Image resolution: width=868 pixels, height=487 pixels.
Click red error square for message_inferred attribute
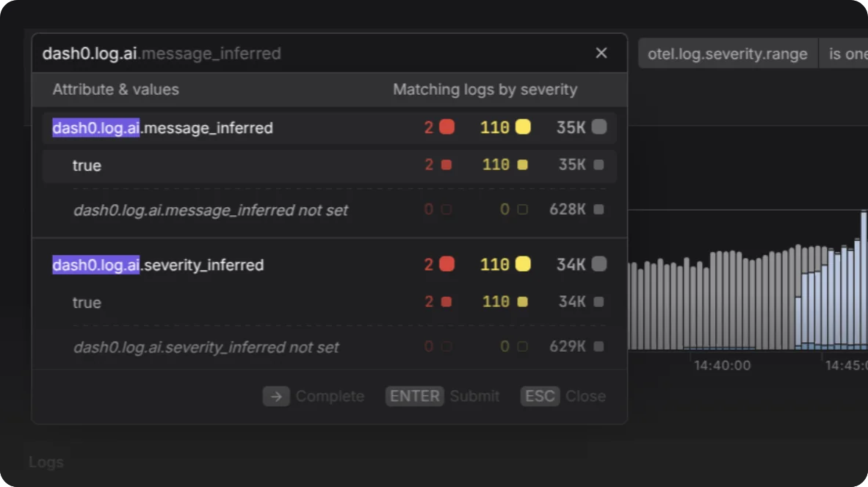[x=446, y=127]
